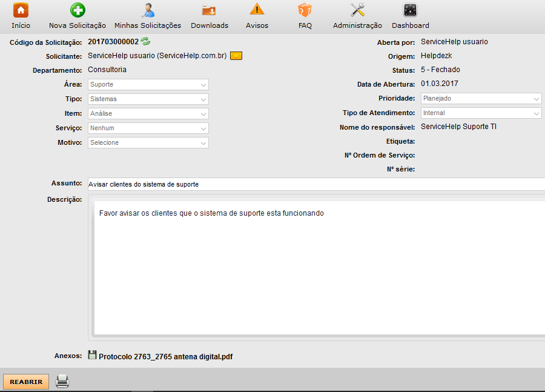Click the REABRIR button
Image resolution: width=545 pixels, height=392 pixels.
26,382
